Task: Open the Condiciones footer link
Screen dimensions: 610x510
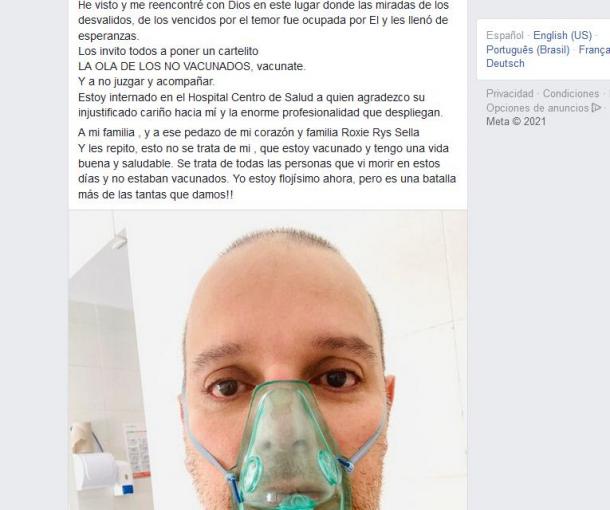Action: (x=571, y=93)
